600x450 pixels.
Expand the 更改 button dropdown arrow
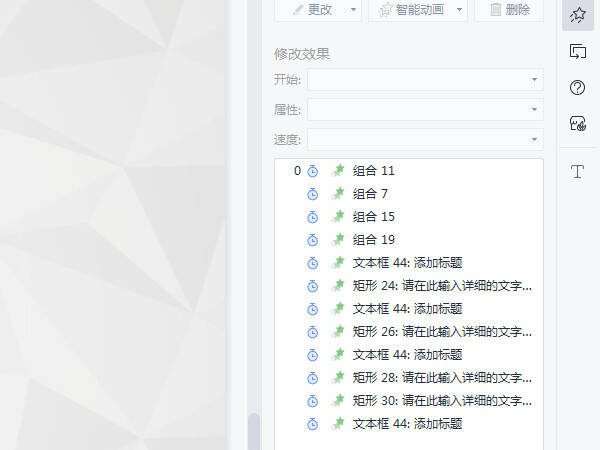(354, 10)
